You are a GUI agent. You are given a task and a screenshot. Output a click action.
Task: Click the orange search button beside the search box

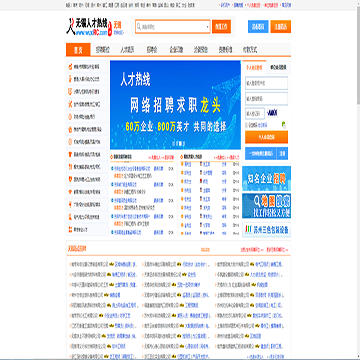(x=221, y=27)
